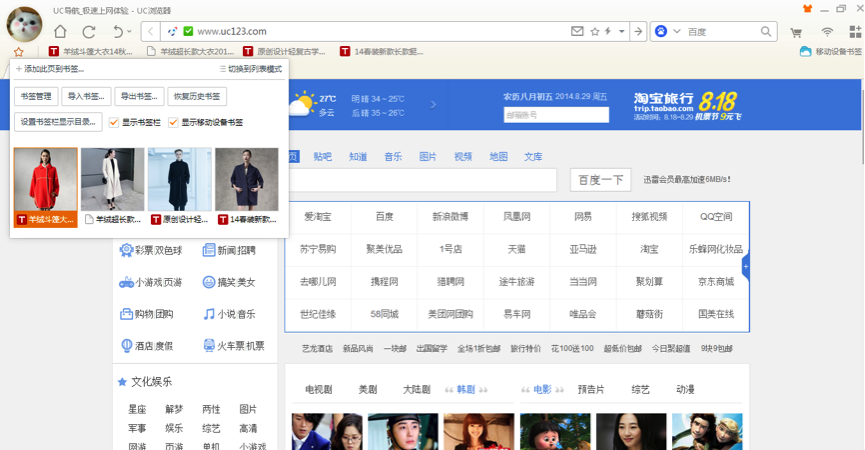Open the 淘宝旅行 8.18 banner ad
Viewport: 865px width, 450px height.
click(687, 105)
